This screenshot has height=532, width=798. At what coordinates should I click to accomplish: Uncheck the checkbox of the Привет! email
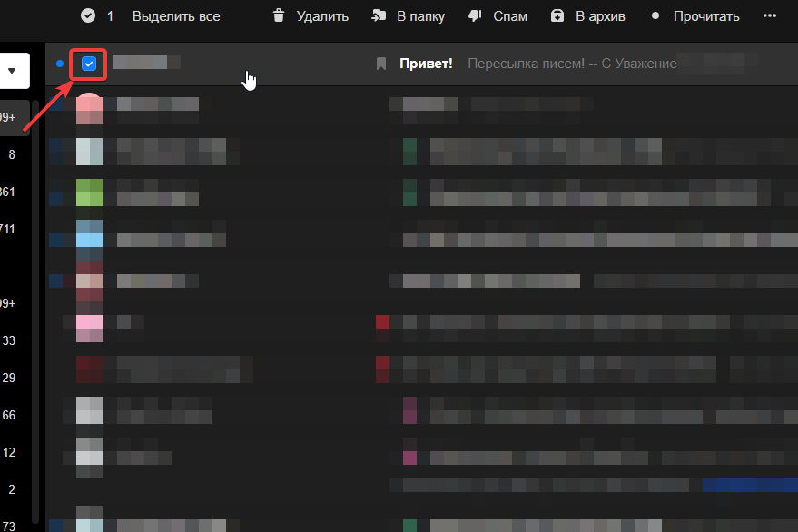point(89,64)
